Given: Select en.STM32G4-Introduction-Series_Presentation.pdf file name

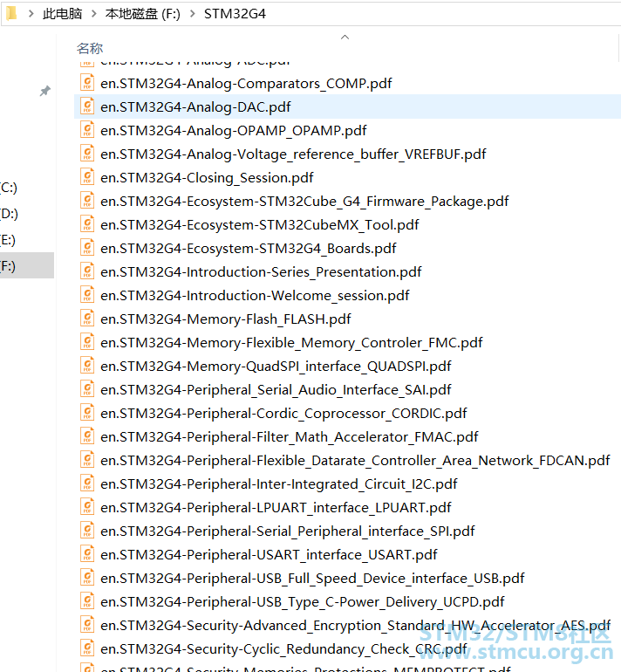Looking at the screenshot, I should pos(261,271).
